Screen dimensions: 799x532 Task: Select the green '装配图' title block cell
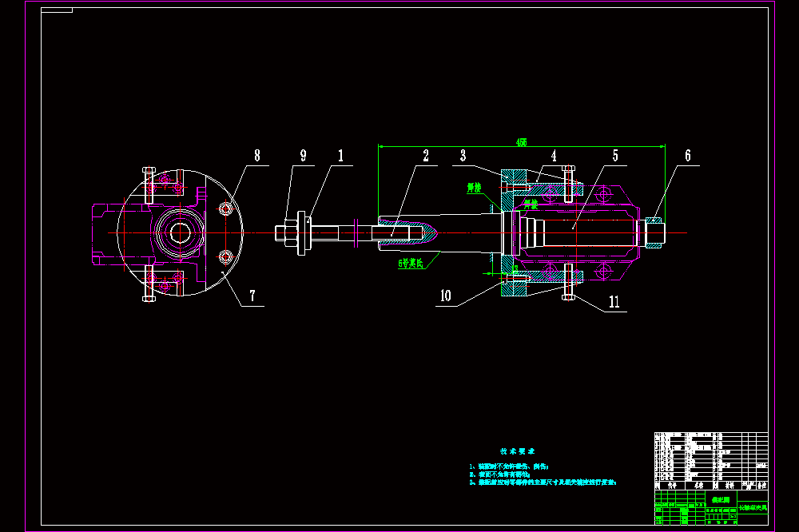tap(721, 500)
